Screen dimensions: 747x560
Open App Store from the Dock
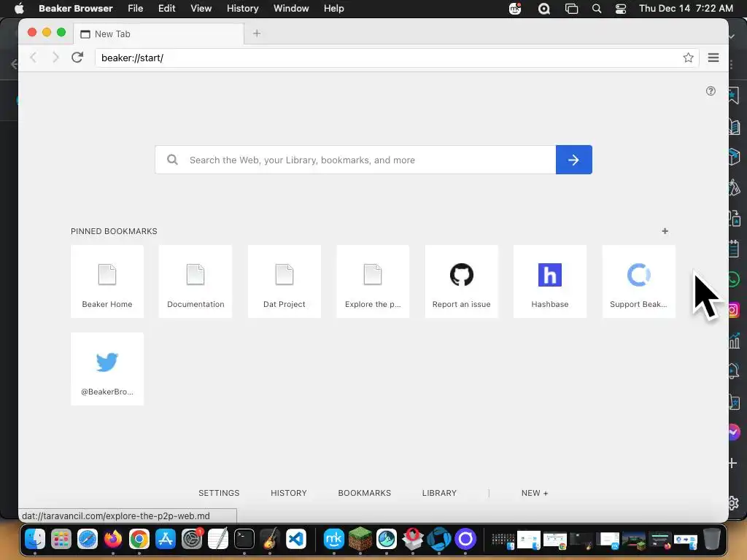166,539
